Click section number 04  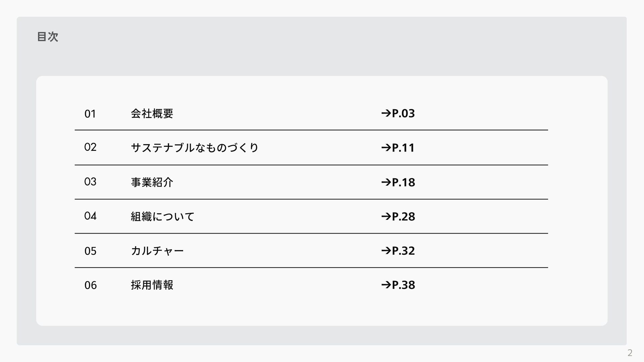coord(90,216)
